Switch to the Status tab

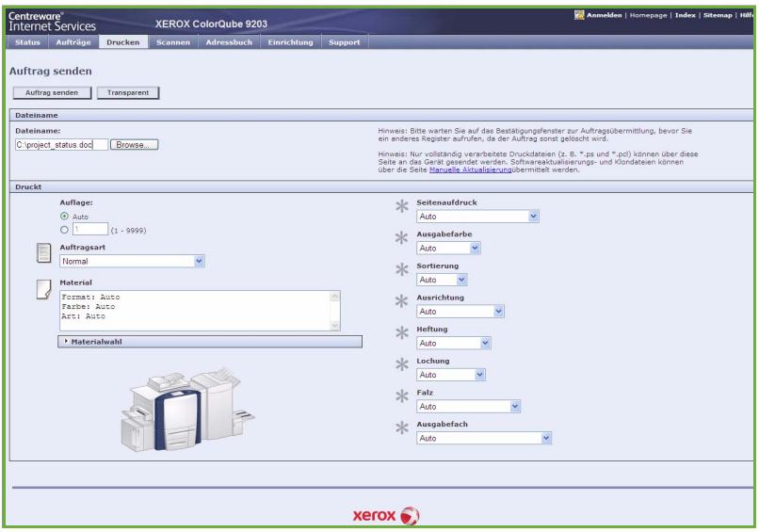coord(27,42)
